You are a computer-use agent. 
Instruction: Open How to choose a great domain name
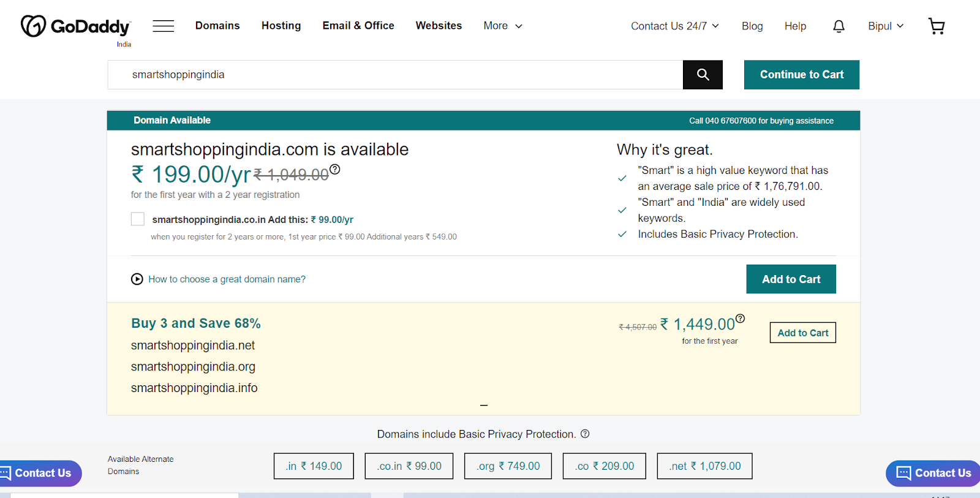click(x=227, y=279)
